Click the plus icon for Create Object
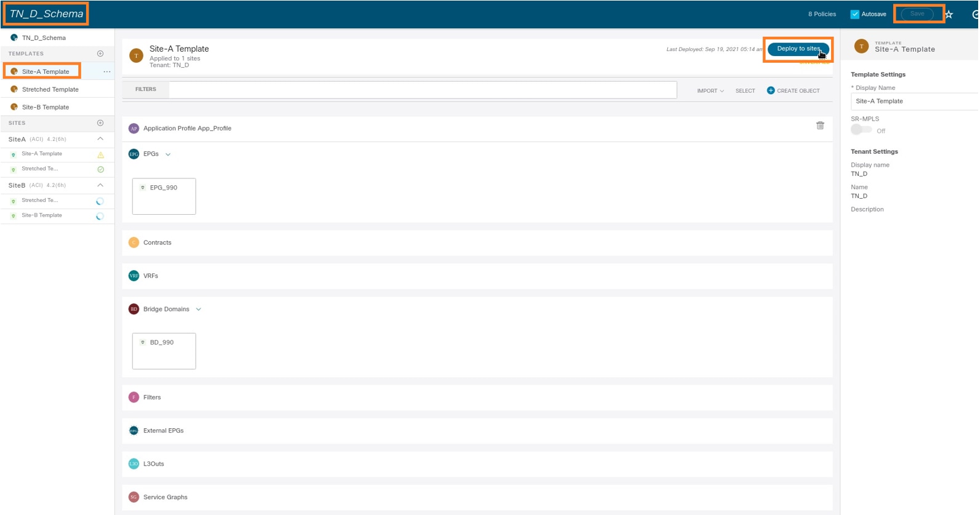This screenshot has width=980, height=515. coord(771,90)
